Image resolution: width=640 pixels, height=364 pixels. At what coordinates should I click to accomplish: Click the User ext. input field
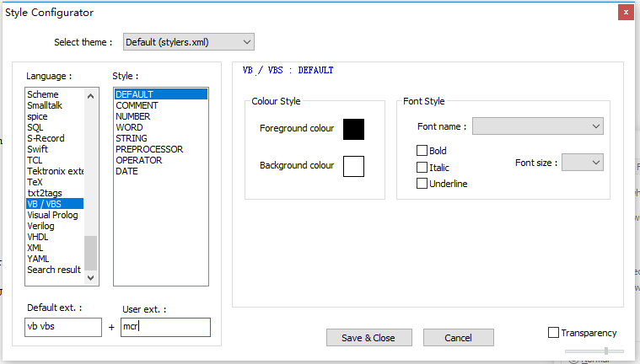[165, 328]
